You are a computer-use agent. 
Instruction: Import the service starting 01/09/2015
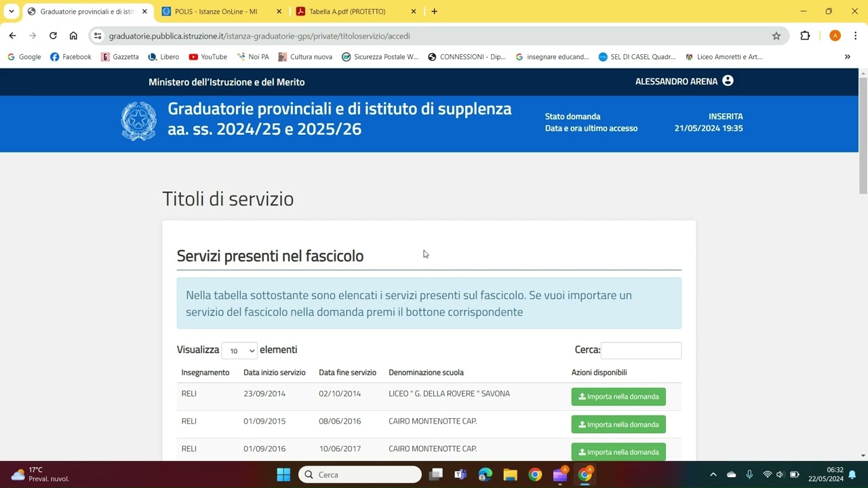point(618,424)
